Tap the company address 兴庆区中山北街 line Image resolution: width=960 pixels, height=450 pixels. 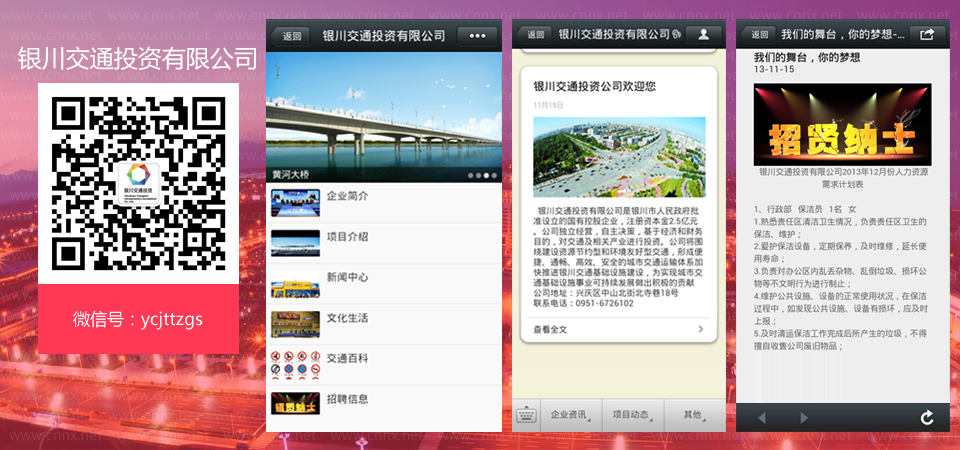click(606, 293)
